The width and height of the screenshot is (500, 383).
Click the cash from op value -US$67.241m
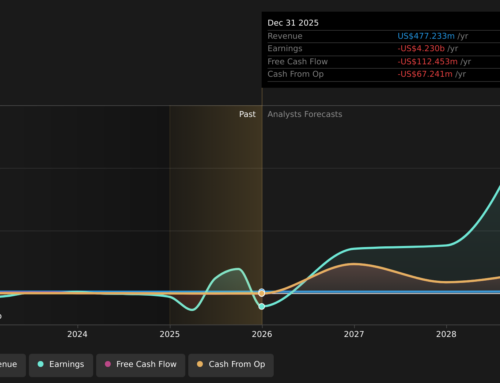(x=425, y=74)
